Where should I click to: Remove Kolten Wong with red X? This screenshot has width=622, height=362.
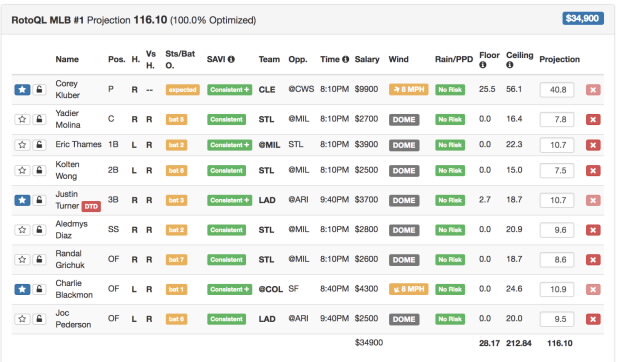(593, 171)
